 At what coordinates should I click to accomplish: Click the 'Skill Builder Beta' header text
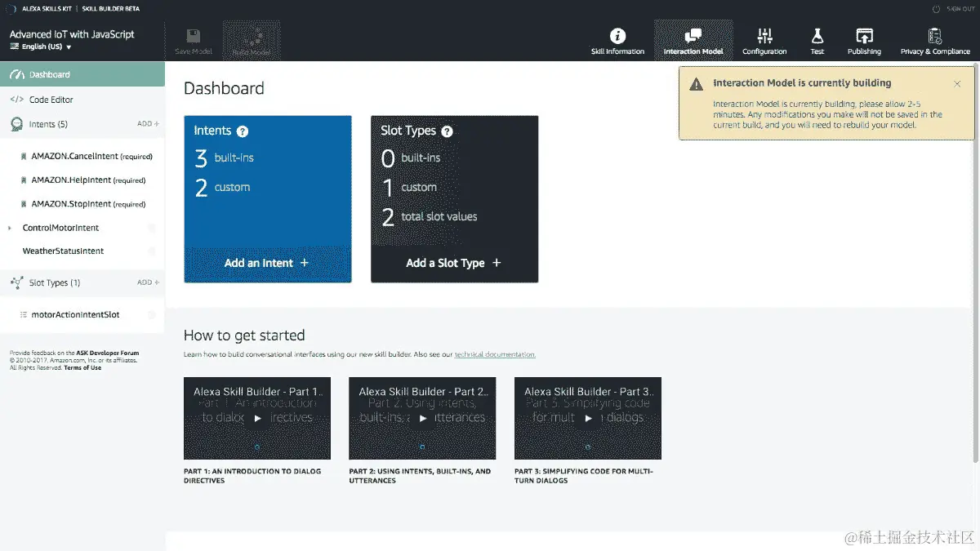coord(111,8)
